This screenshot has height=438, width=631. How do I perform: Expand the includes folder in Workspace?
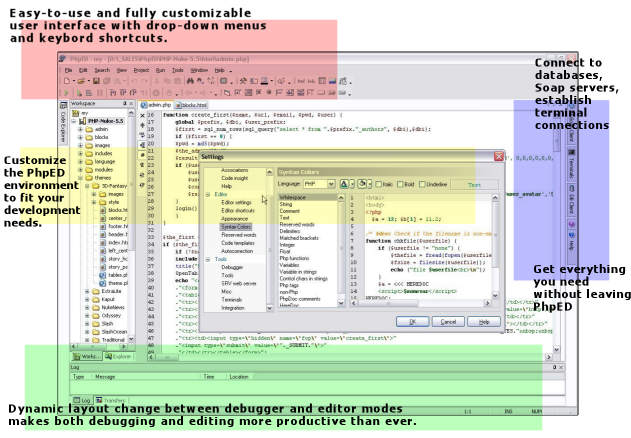80,153
